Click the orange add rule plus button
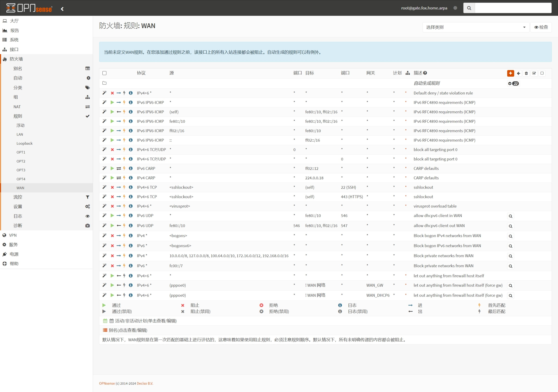The image size is (558, 392). 510,73
